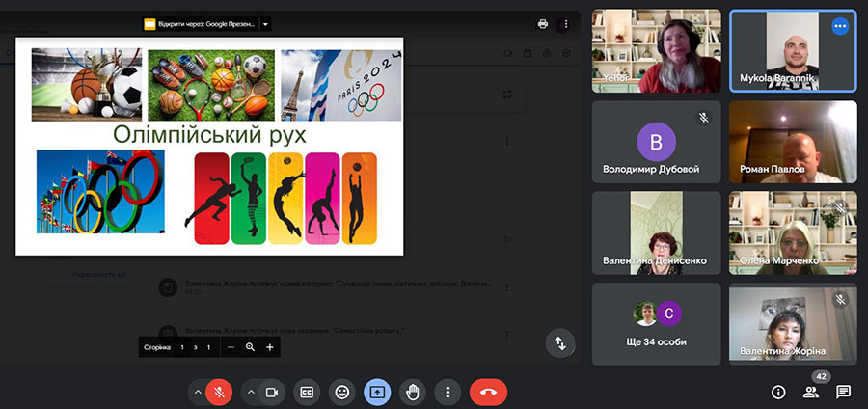Image resolution: width=868 pixels, height=409 pixels.
Task: Select Yehor participant video tile
Action: pyautogui.click(x=657, y=50)
